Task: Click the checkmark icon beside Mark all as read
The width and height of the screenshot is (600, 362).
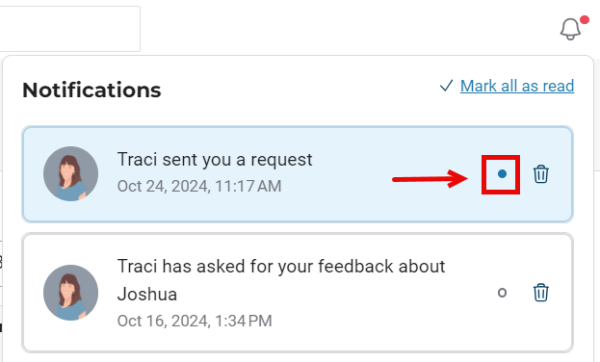Action: point(446,86)
